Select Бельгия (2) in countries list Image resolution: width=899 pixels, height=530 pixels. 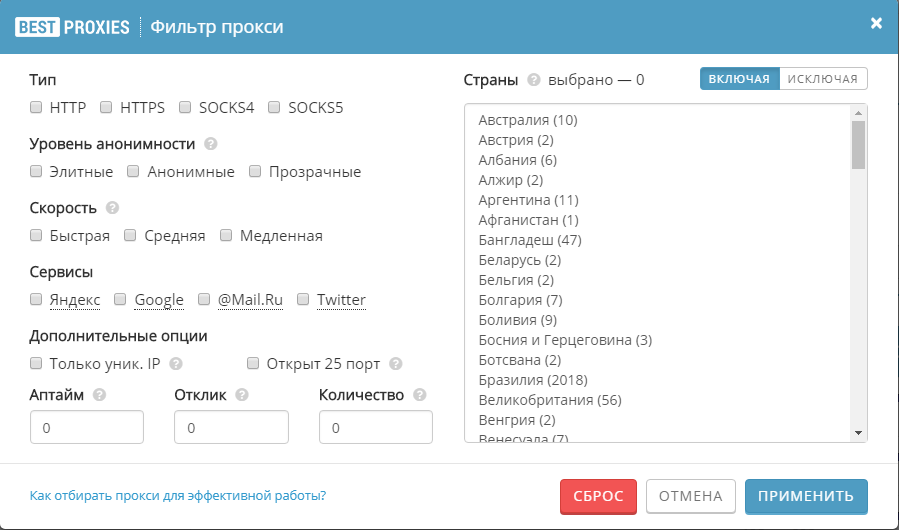516,280
